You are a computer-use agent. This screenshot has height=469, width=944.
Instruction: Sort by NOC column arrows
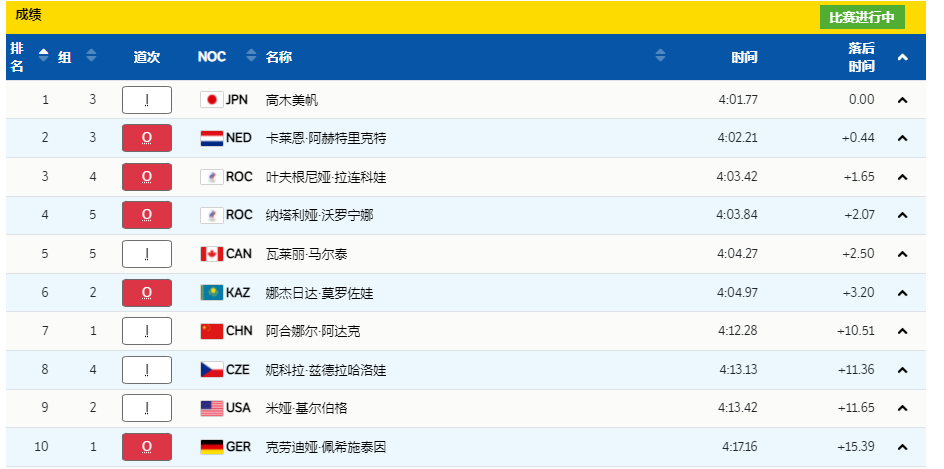coord(246,56)
